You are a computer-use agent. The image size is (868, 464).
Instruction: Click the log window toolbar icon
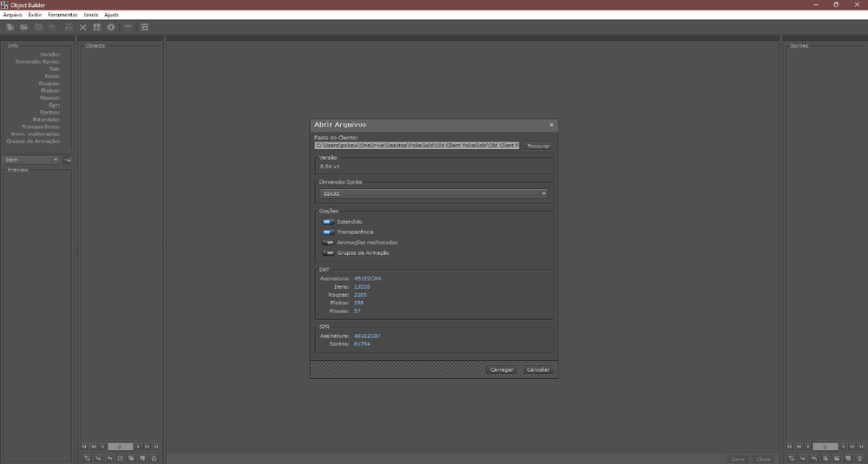point(144,28)
